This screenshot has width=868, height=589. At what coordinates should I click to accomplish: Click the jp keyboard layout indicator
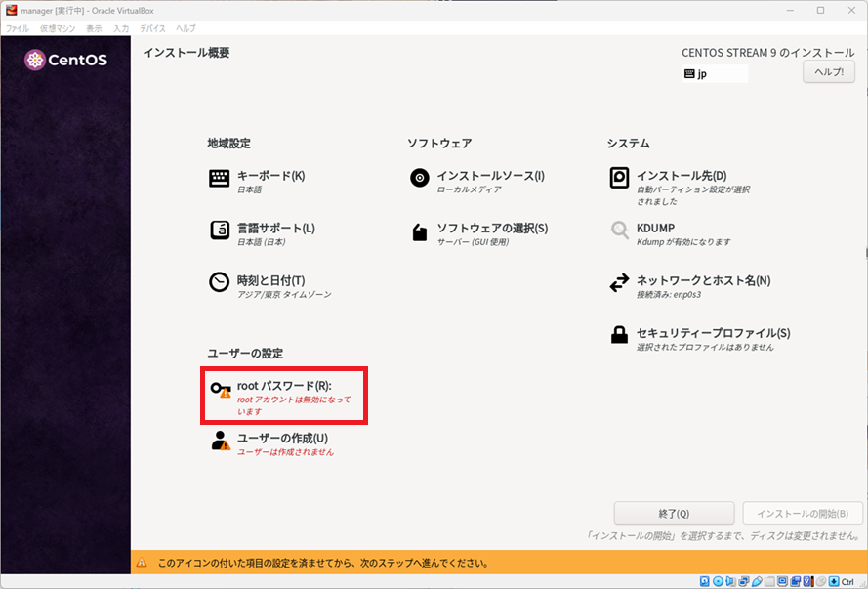(x=715, y=73)
